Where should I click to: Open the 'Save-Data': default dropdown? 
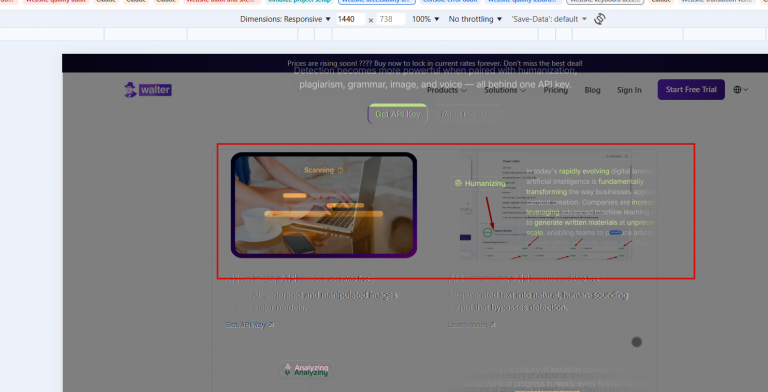(549, 19)
